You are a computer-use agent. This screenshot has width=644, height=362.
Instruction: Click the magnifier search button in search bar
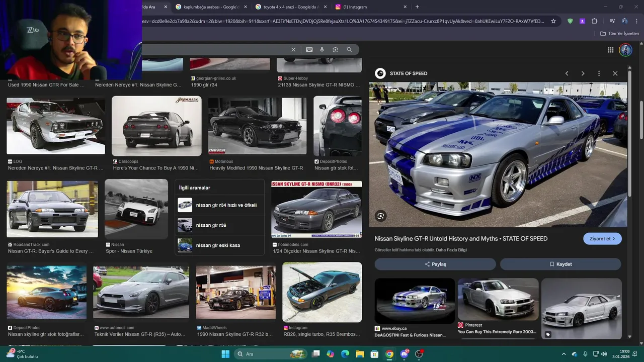[x=349, y=50]
